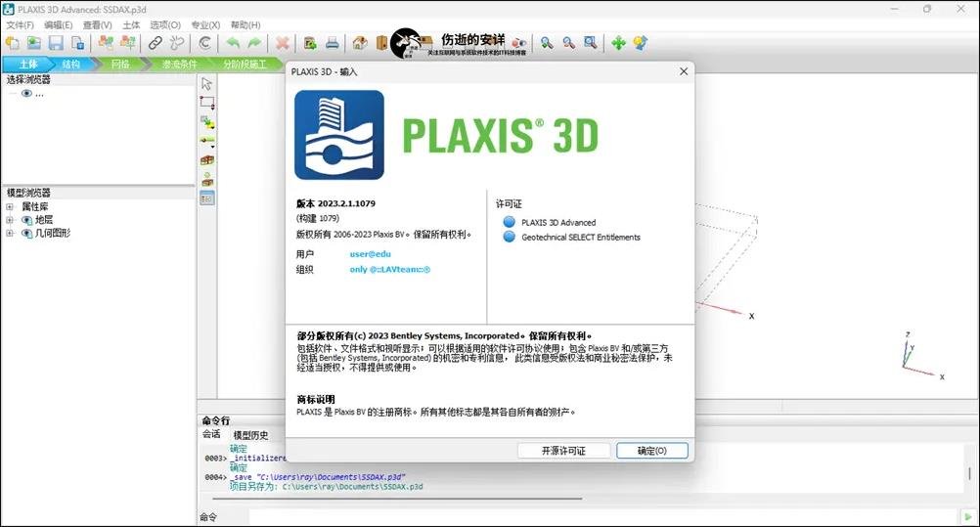Screen dimensions: 980x527
Task: Click the red X delete icon
Action: click(283, 43)
